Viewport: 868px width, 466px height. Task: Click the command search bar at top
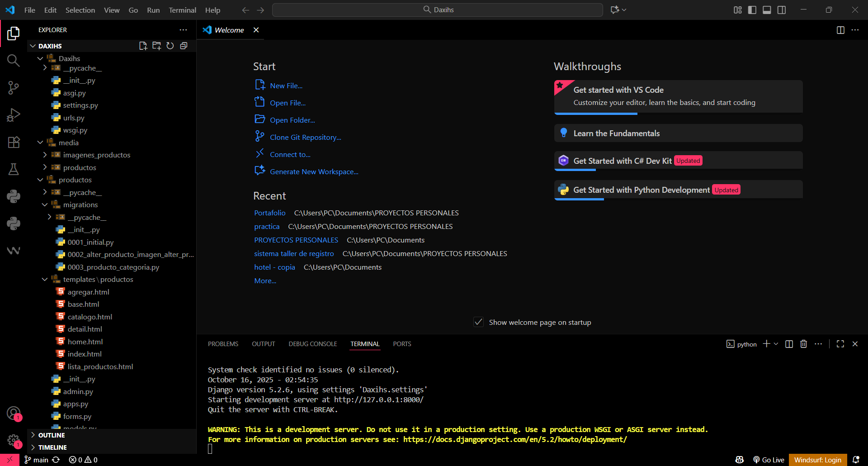tap(437, 10)
